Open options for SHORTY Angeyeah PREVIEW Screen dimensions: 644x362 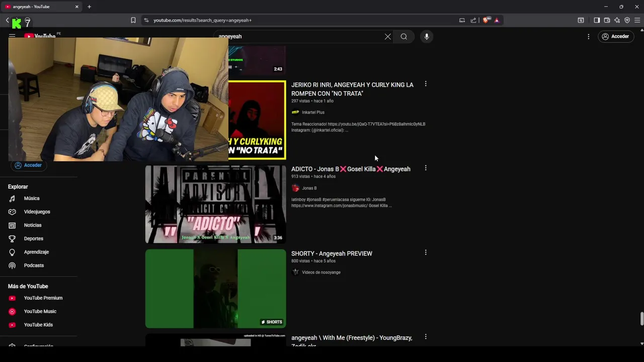(426, 252)
